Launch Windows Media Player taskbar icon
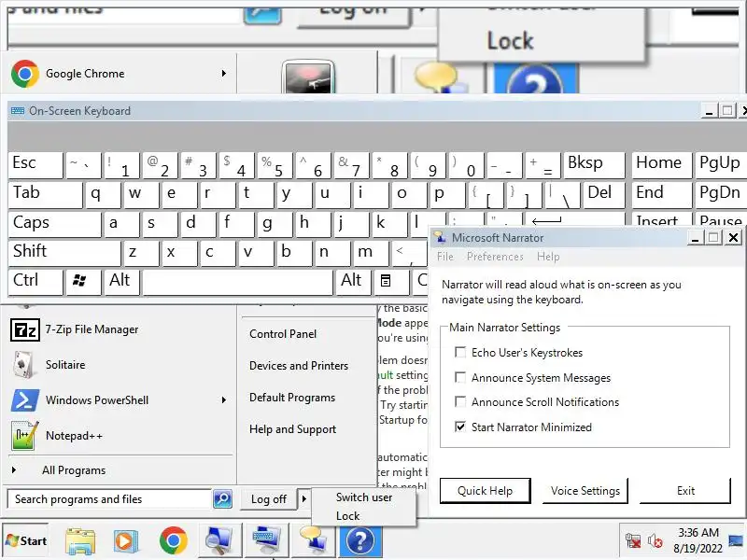 [125, 541]
